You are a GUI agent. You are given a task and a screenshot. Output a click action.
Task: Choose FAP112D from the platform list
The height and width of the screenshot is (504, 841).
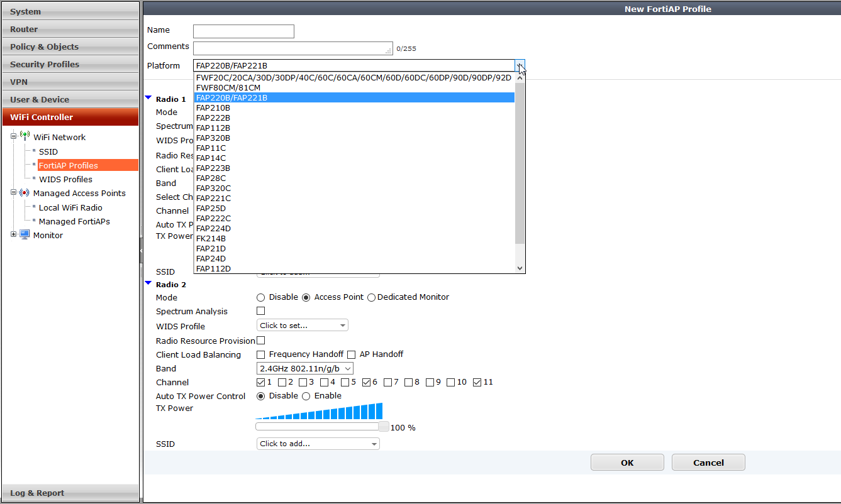(x=354, y=269)
